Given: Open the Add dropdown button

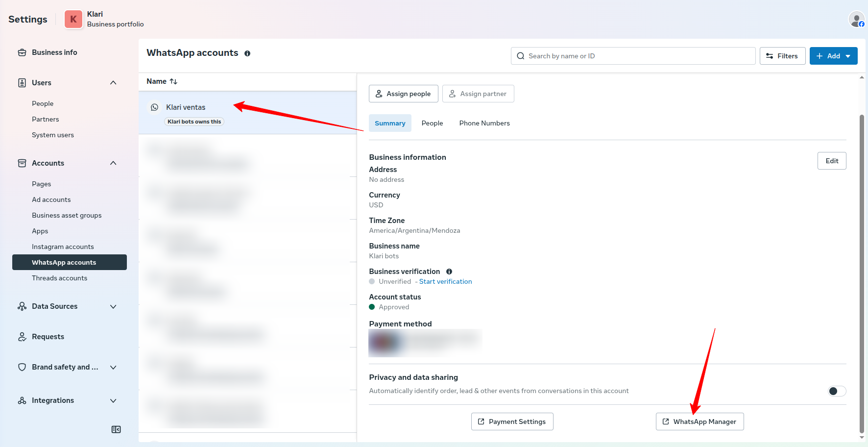Looking at the screenshot, I should (833, 56).
